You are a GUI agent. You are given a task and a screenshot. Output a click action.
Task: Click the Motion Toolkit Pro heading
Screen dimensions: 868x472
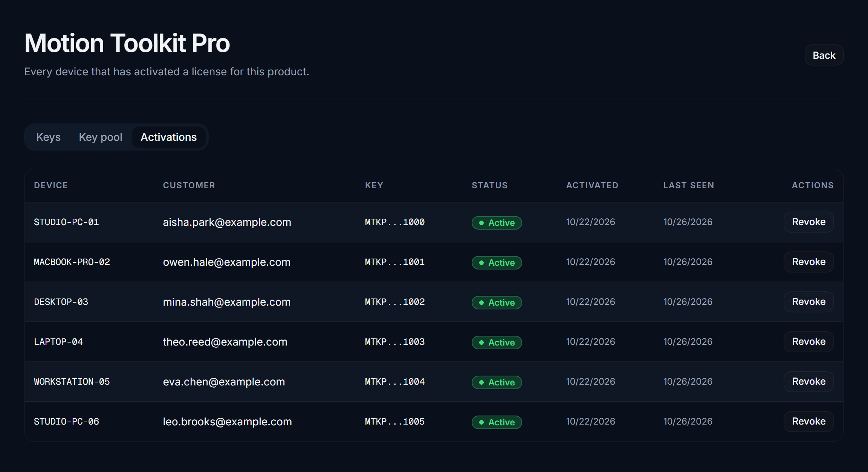coord(127,43)
